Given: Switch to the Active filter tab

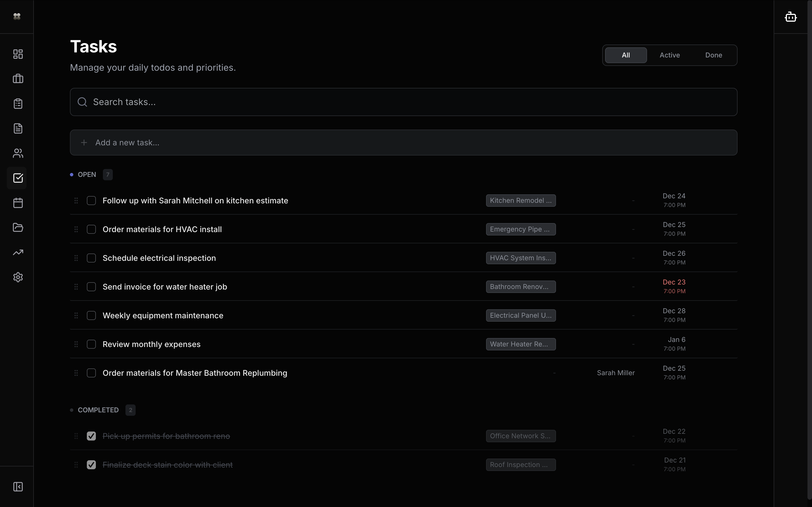Looking at the screenshot, I should (669, 55).
